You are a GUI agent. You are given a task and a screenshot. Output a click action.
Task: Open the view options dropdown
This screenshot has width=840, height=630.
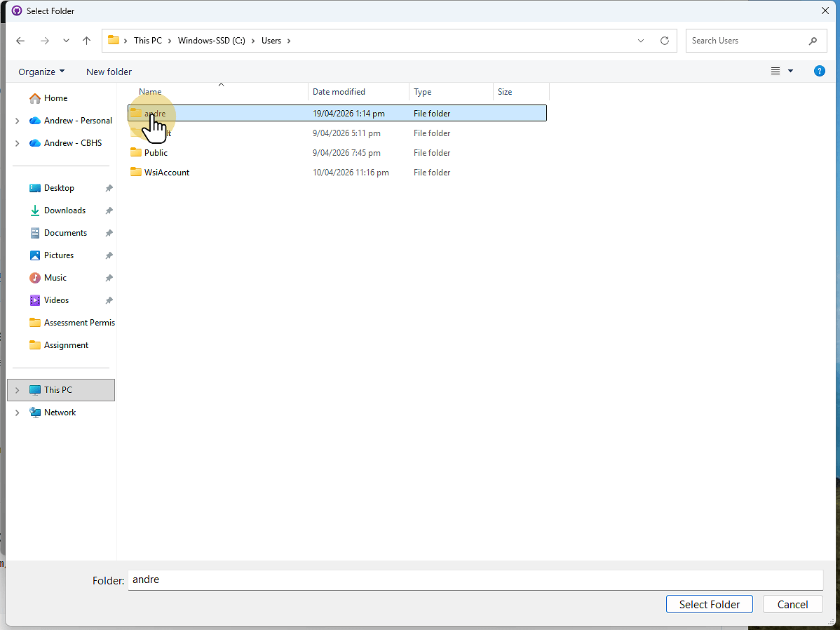point(790,72)
